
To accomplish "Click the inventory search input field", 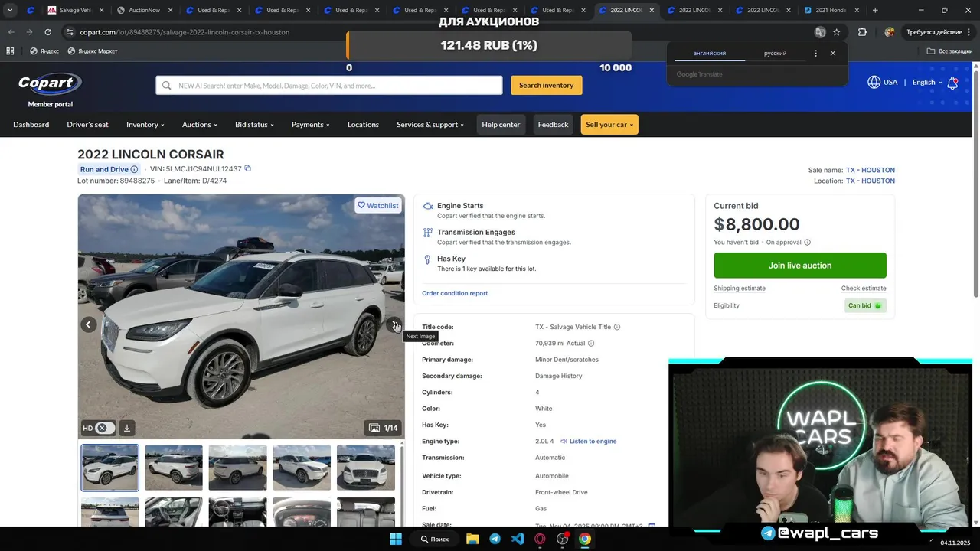I will click(x=329, y=85).
